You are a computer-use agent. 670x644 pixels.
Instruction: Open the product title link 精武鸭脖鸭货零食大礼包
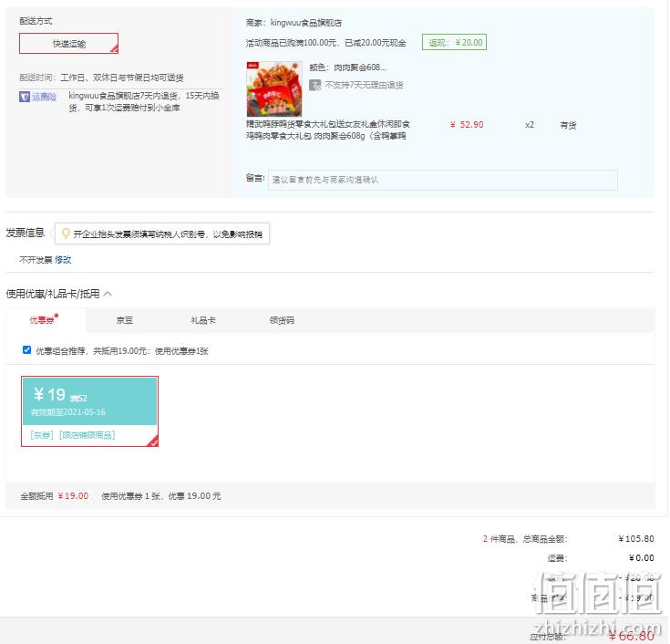click(x=328, y=130)
